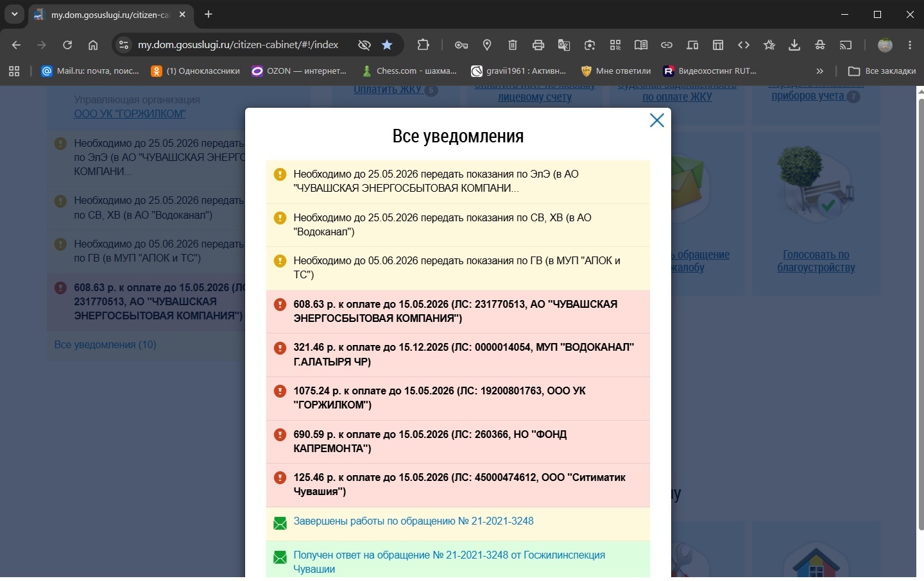
Task: Click the scrollbar up arrow
Action: click(921, 91)
